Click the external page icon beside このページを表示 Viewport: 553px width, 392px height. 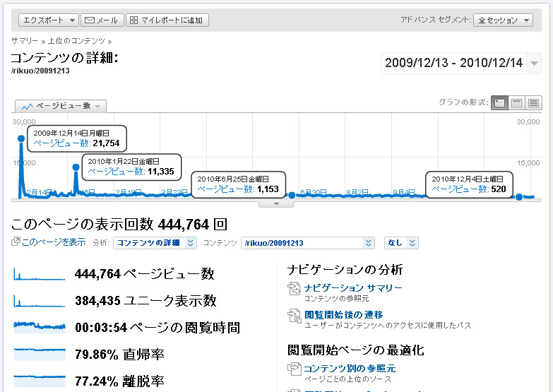(16, 242)
